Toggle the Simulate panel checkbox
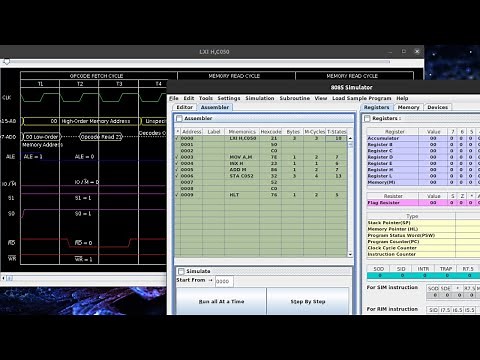This screenshot has width=480, height=360. pos(181,271)
